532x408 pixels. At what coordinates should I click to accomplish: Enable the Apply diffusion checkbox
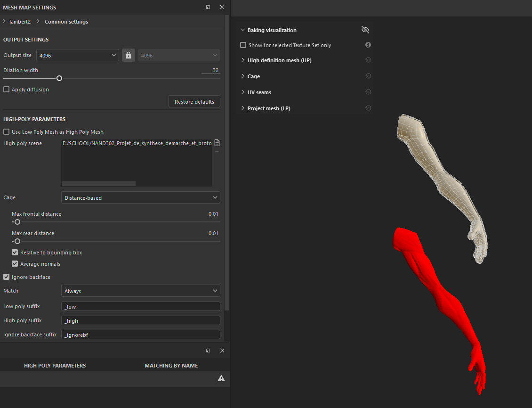click(6, 90)
